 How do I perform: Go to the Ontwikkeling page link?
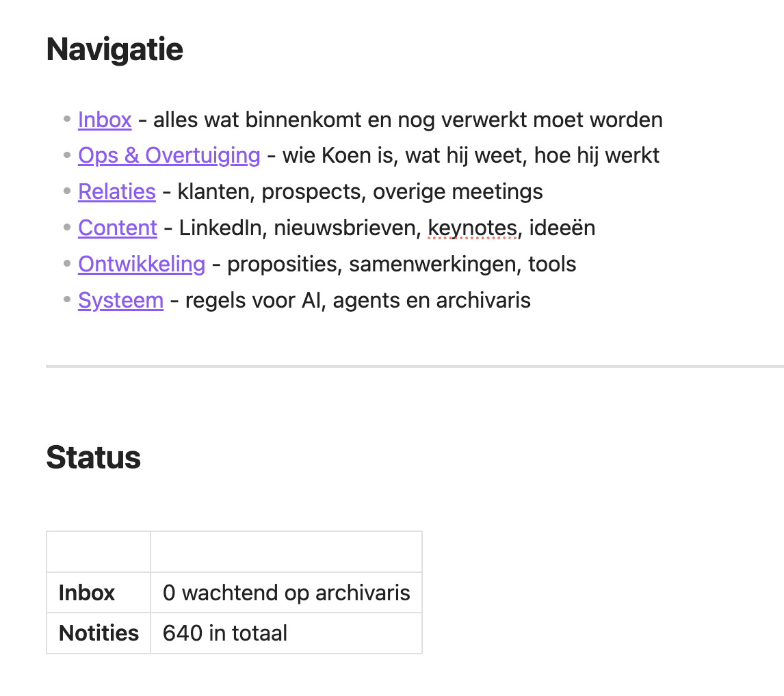[x=142, y=264]
